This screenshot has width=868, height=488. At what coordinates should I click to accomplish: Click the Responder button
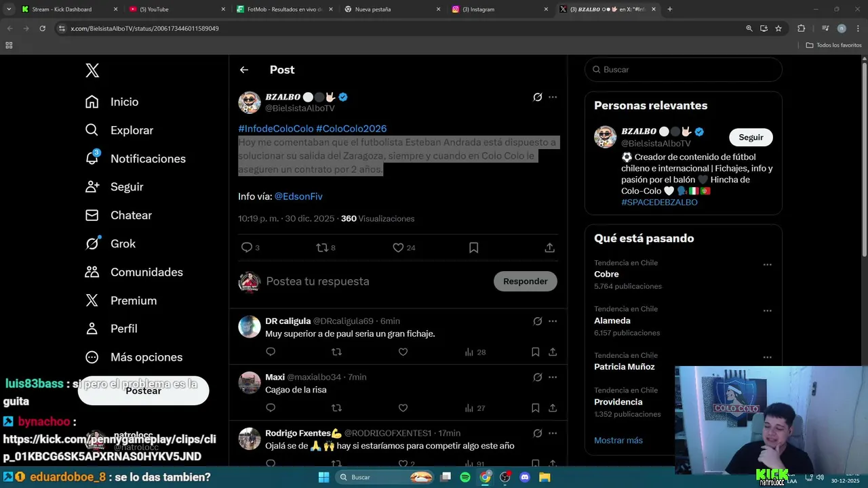(526, 281)
